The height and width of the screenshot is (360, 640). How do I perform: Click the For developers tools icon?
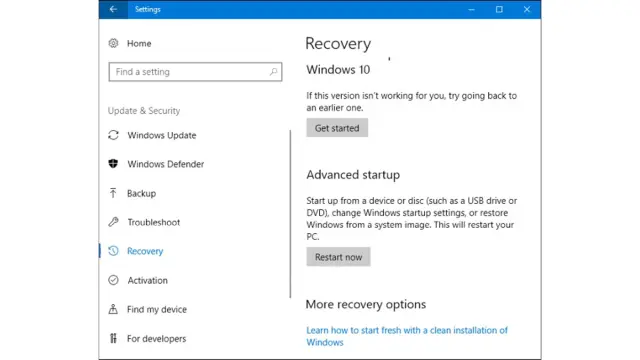pos(113,338)
